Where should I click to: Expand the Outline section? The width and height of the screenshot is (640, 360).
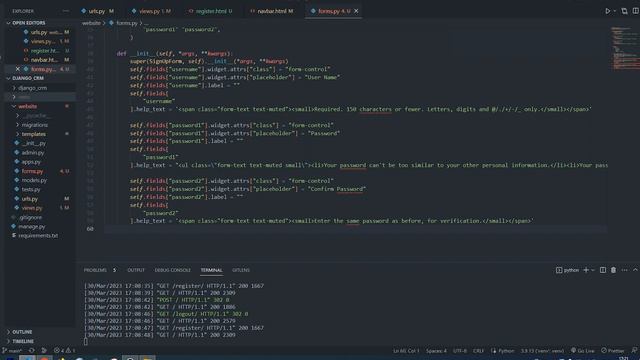click(22, 332)
